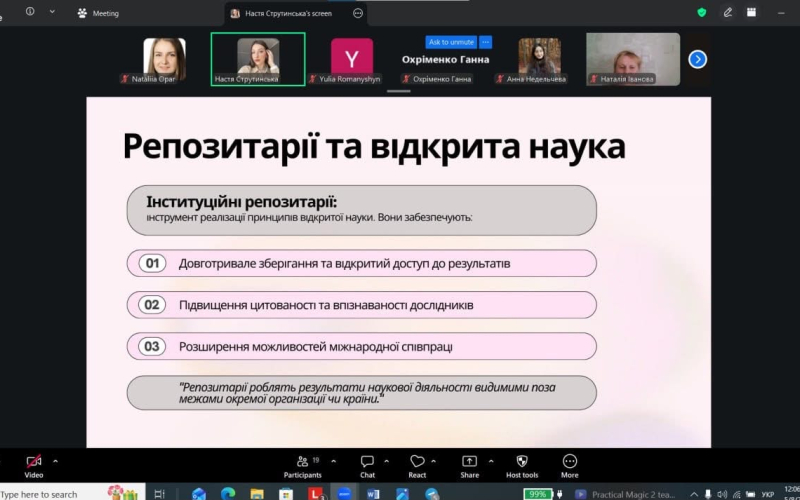Expand the React options caret
Viewport: 800px width, 500px height.
pyautogui.click(x=434, y=462)
